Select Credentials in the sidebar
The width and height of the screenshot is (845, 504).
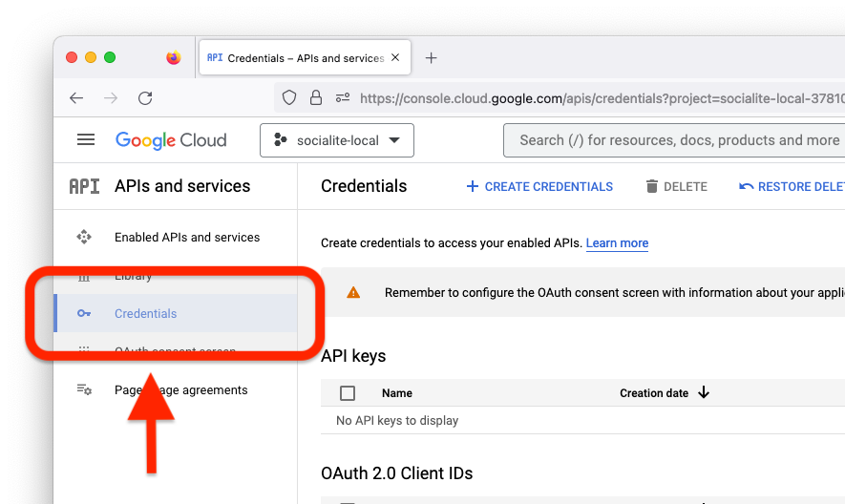pyautogui.click(x=176, y=313)
